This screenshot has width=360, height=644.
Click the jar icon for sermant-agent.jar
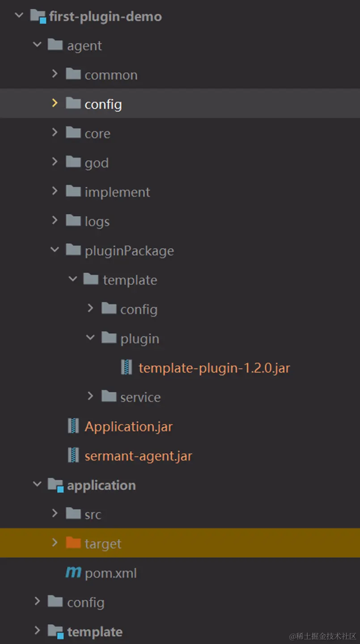(x=73, y=455)
